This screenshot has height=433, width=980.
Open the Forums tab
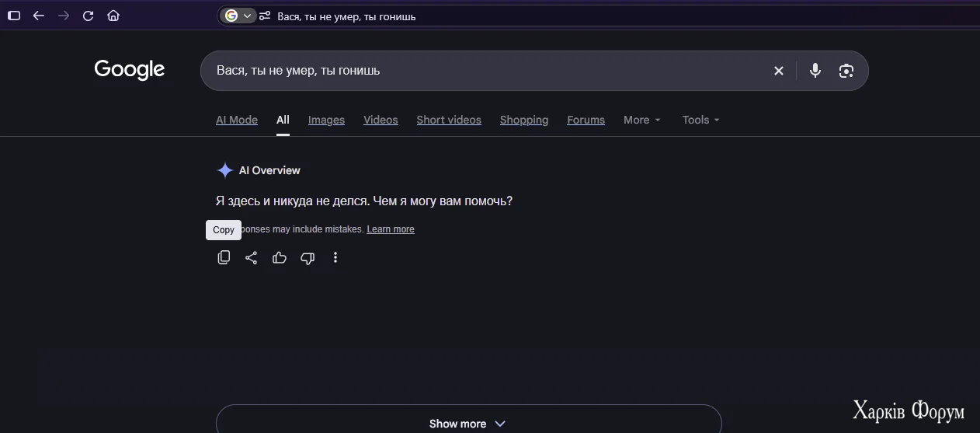pyautogui.click(x=586, y=120)
